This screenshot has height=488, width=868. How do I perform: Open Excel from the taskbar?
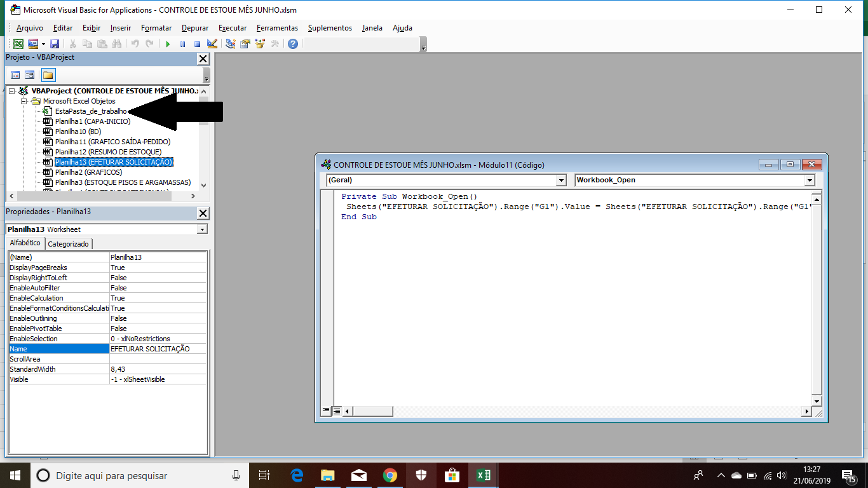[483, 475]
